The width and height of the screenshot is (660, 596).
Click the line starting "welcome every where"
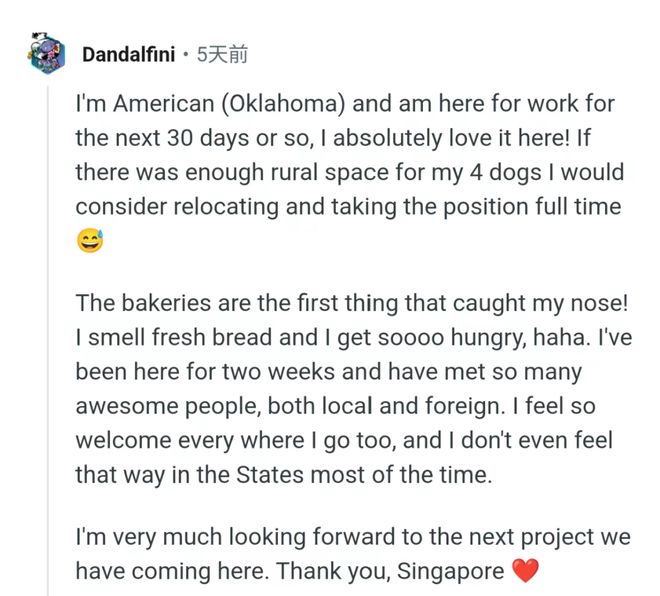(343, 440)
